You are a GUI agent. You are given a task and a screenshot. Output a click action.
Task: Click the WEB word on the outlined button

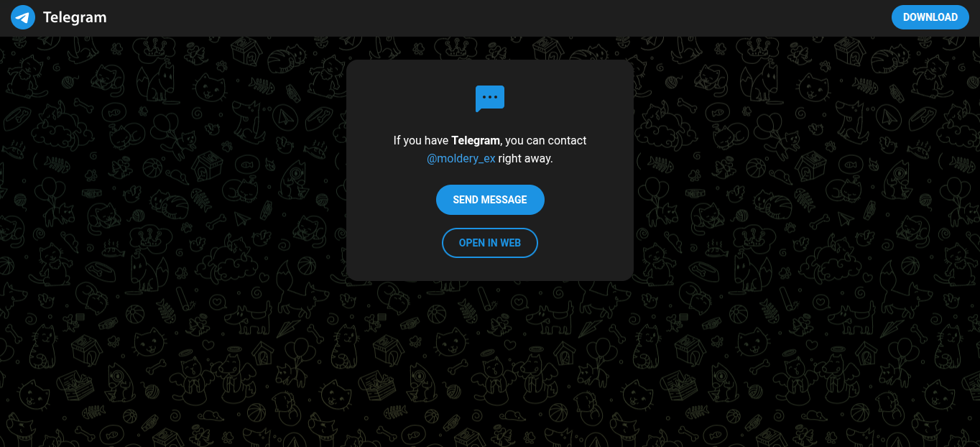[x=510, y=243]
